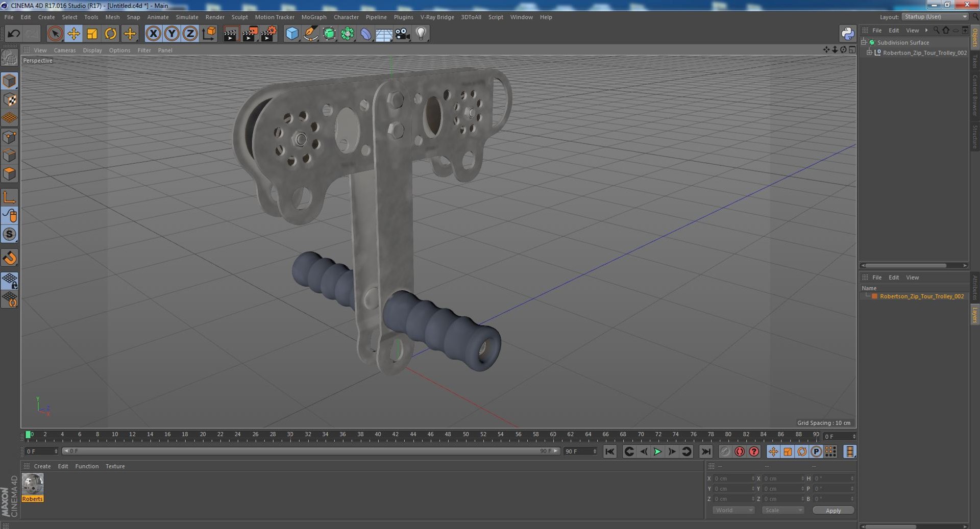Image resolution: width=980 pixels, height=529 pixels.
Task: Select the Live Selection tool
Action: click(55, 34)
